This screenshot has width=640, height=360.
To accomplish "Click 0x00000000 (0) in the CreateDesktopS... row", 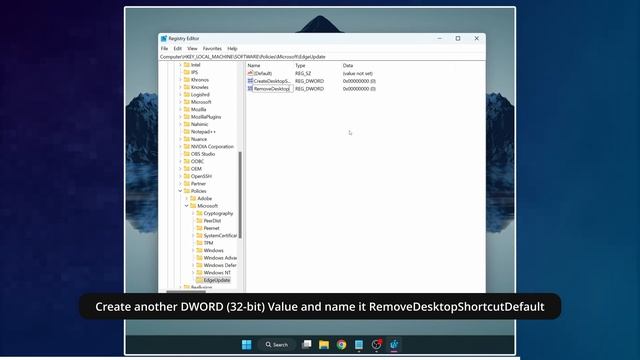I will point(359,81).
